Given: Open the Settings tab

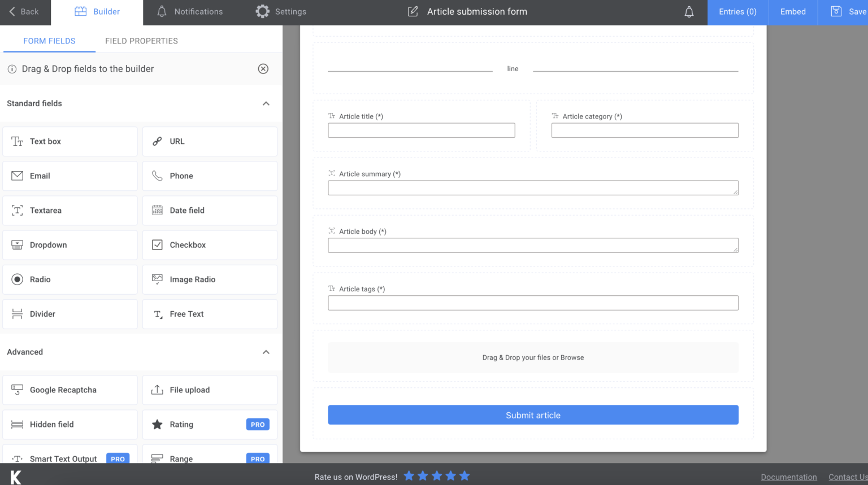Looking at the screenshot, I should pos(281,11).
